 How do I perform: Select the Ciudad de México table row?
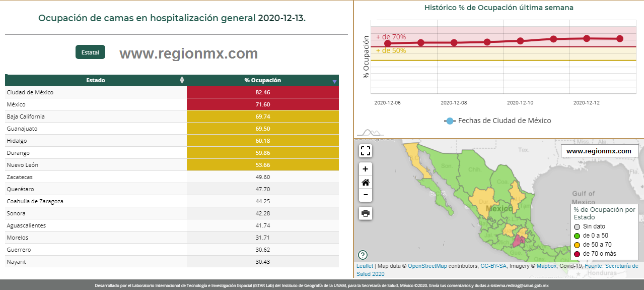point(172,92)
